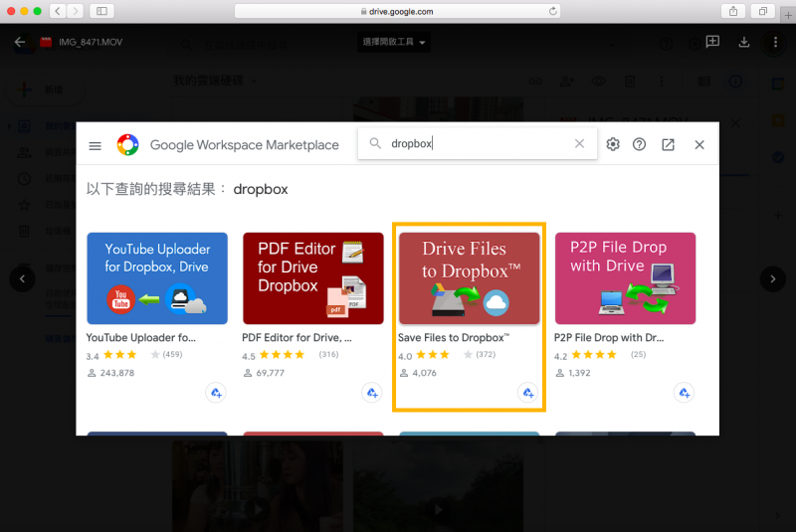Install Save Files to Dropbox add icon
Viewport: 796px width, 532px height.
coord(528,393)
